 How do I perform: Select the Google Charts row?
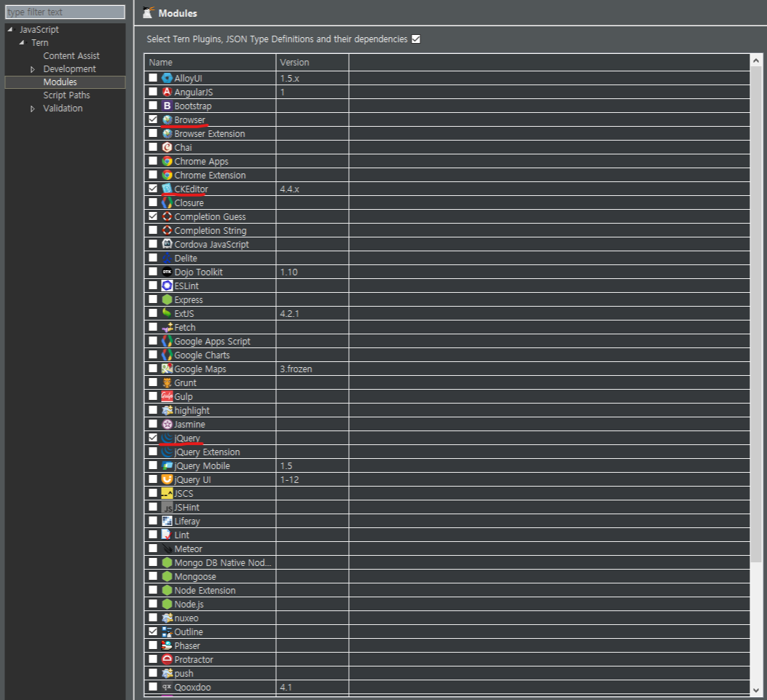(447, 355)
